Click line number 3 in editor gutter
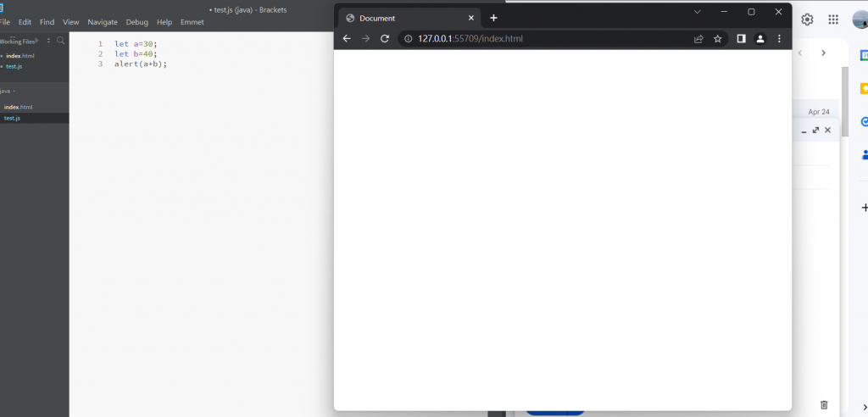The image size is (868, 417). point(100,64)
